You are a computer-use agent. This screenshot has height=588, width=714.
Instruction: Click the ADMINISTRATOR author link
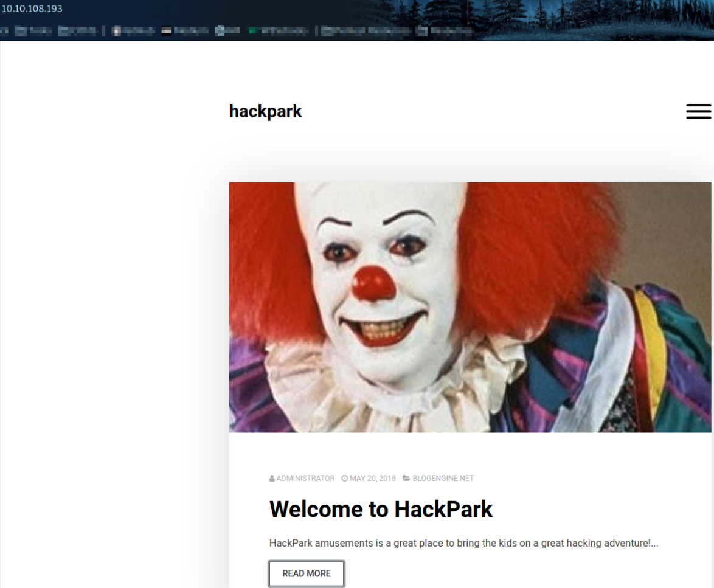click(x=305, y=479)
